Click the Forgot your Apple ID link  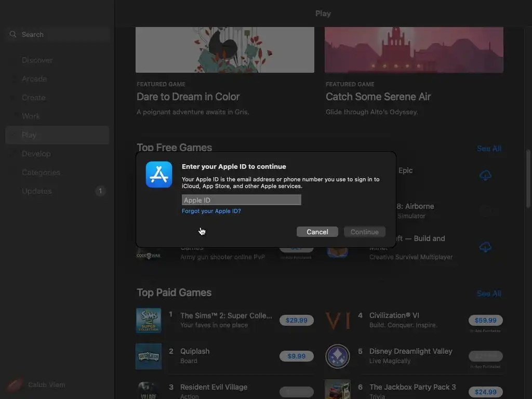(x=211, y=211)
